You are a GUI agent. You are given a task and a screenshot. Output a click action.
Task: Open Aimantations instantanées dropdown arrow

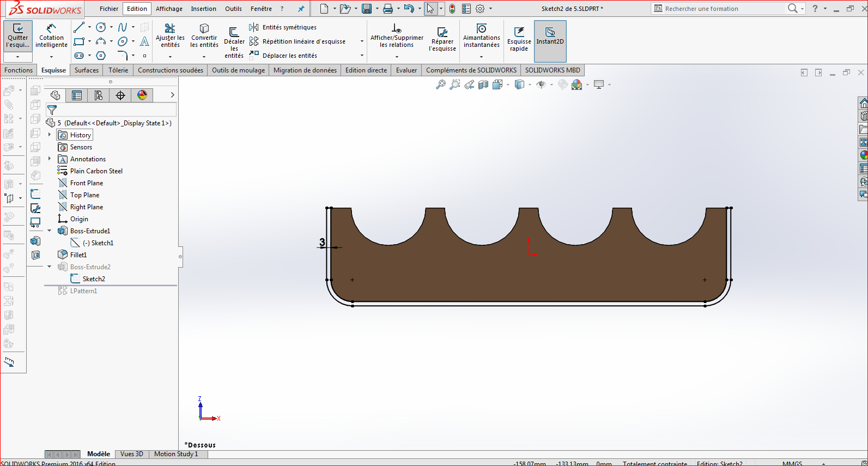pyautogui.click(x=481, y=57)
